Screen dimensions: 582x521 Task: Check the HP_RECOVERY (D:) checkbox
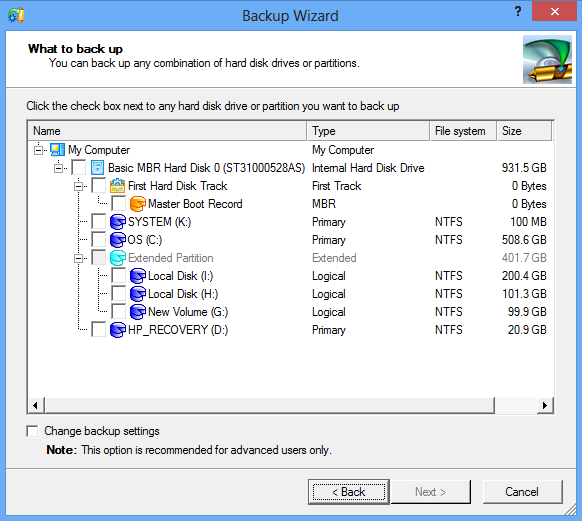pyautogui.click(x=99, y=330)
